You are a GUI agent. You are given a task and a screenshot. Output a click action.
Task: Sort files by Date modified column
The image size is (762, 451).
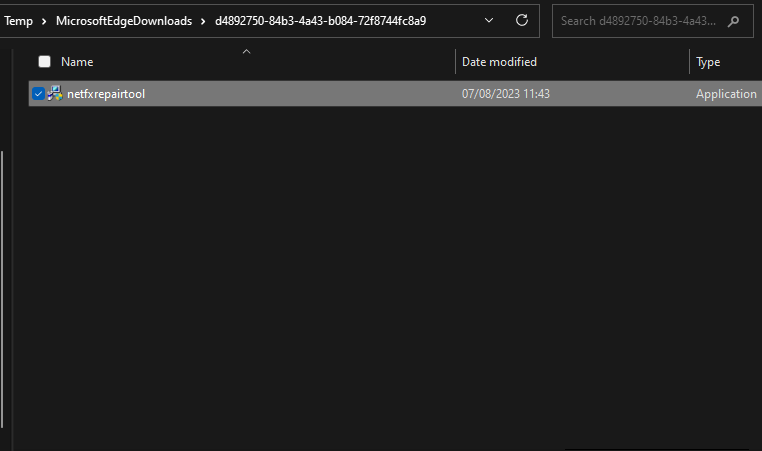coord(499,62)
